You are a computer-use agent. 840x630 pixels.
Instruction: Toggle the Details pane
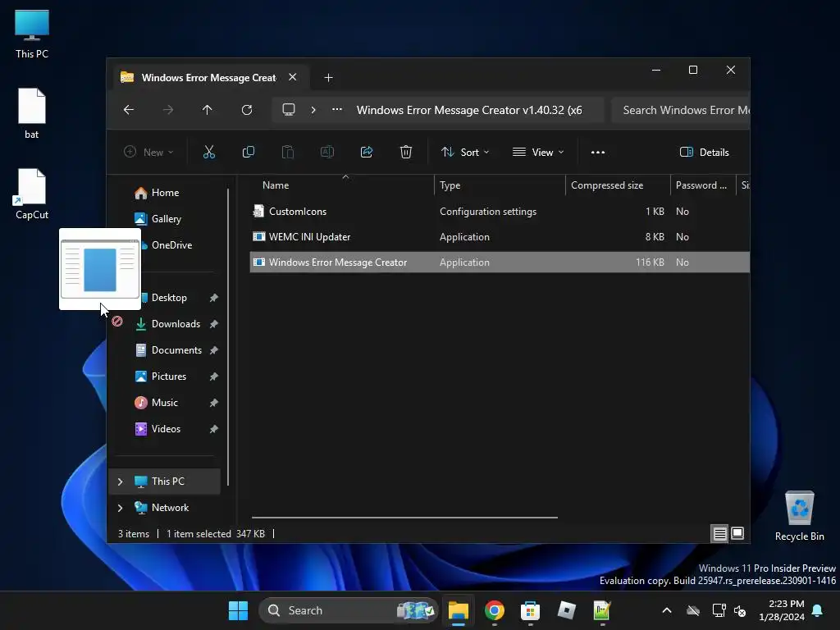coord(705,152)
